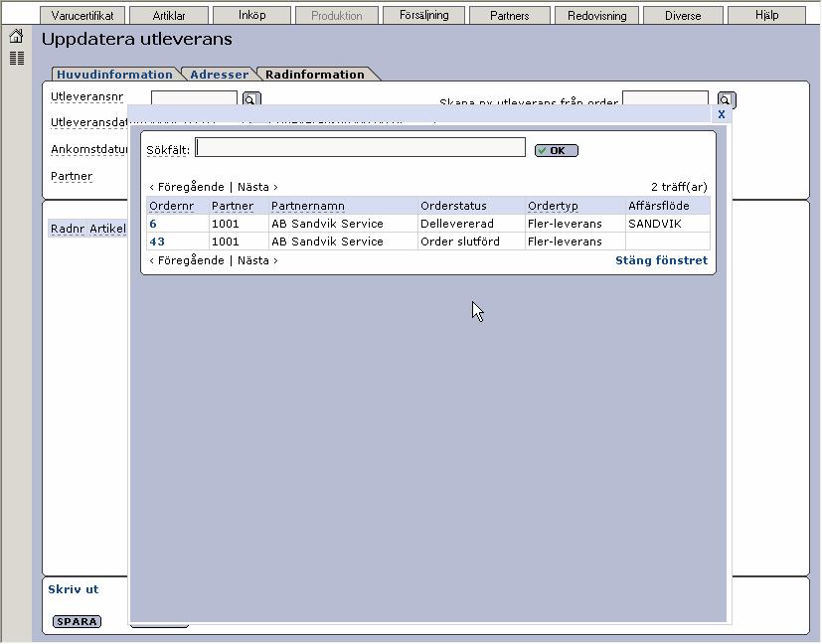Open the Varucertifikat menu
This screenshot has height=644, width=822.
tap(82, 16)
